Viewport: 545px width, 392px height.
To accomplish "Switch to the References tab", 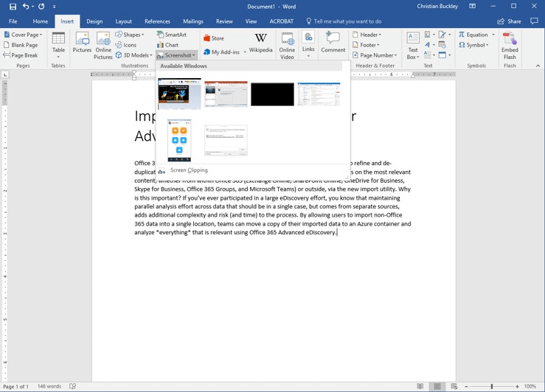I will tap(157, 21).
